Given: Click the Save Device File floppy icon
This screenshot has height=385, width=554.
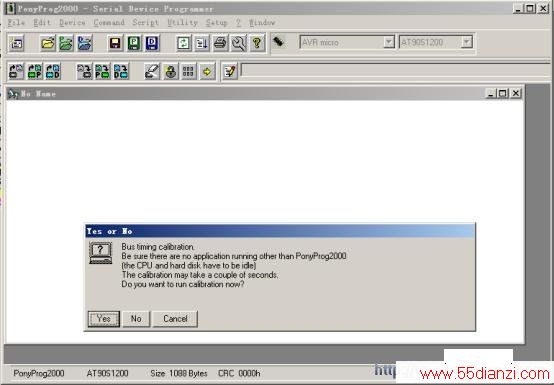Looking at the screenshot, I should point(115,43).
